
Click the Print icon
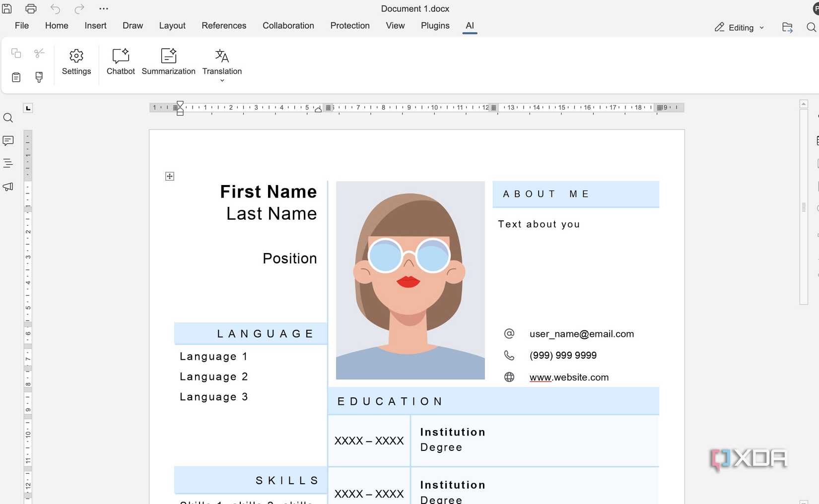coord(31,8)
